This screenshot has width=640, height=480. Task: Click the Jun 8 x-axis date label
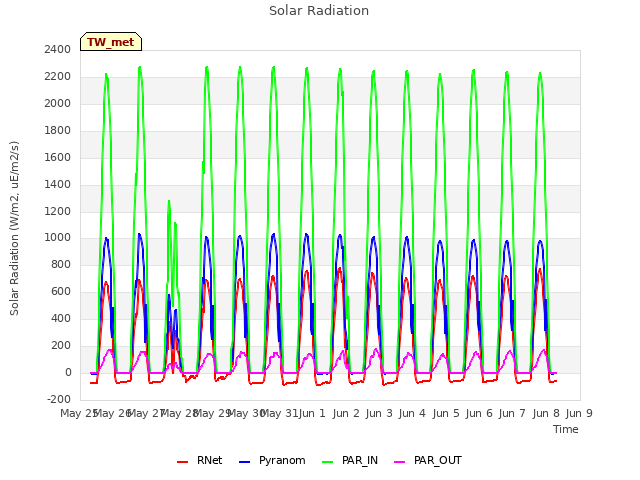546,413
